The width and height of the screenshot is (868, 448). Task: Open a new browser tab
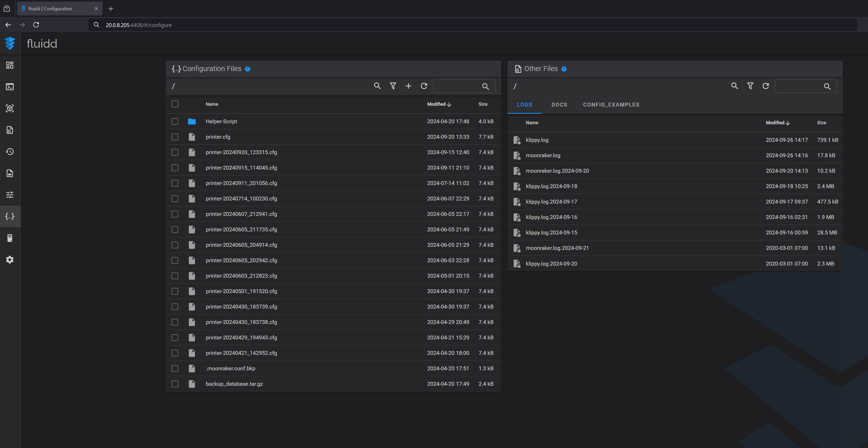coord(111,9)
